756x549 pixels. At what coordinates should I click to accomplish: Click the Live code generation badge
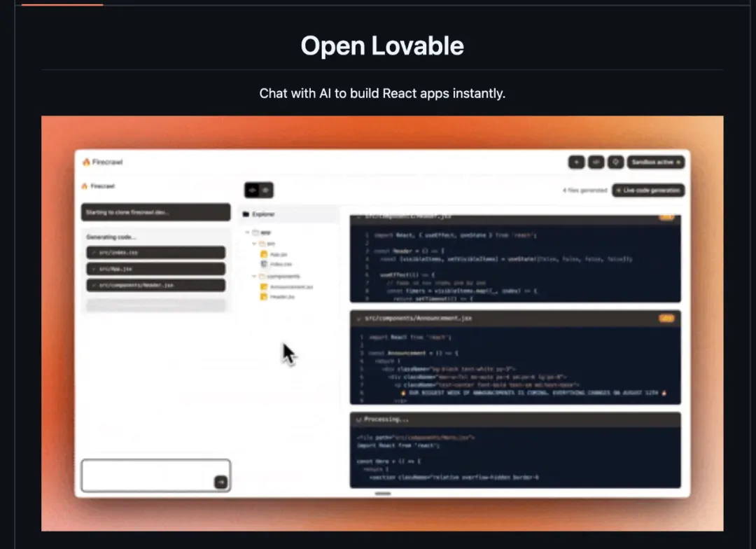tap(648, 190)
